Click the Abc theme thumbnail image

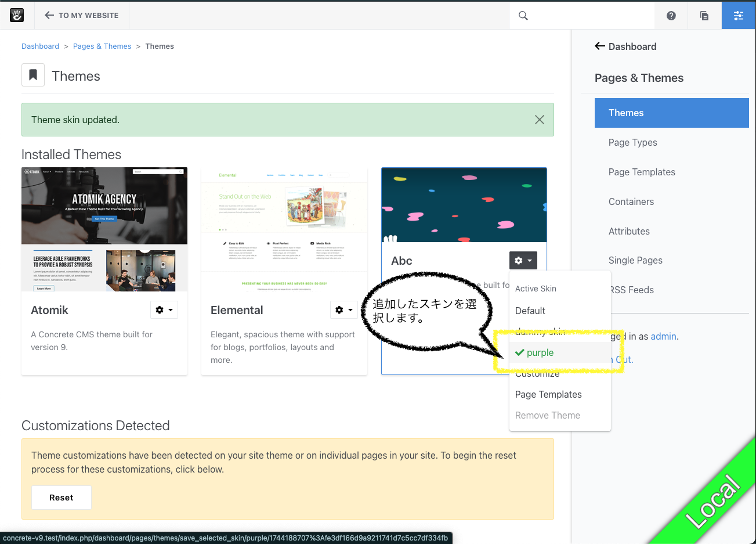pyautogui.click(x=464, y=205)
